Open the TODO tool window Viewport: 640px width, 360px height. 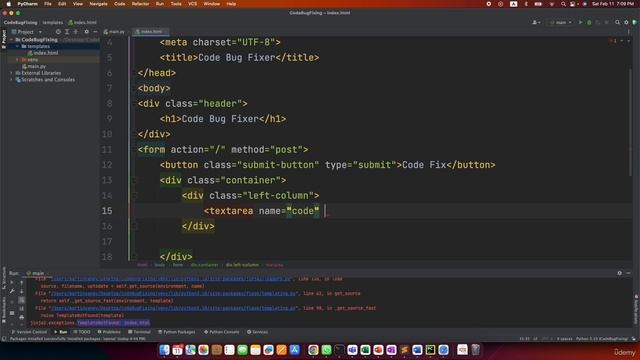(82, 332)
